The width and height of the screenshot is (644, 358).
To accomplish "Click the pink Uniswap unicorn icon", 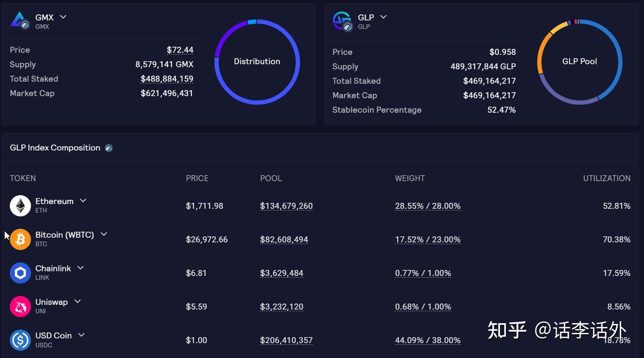I will (x=20, y=307).
